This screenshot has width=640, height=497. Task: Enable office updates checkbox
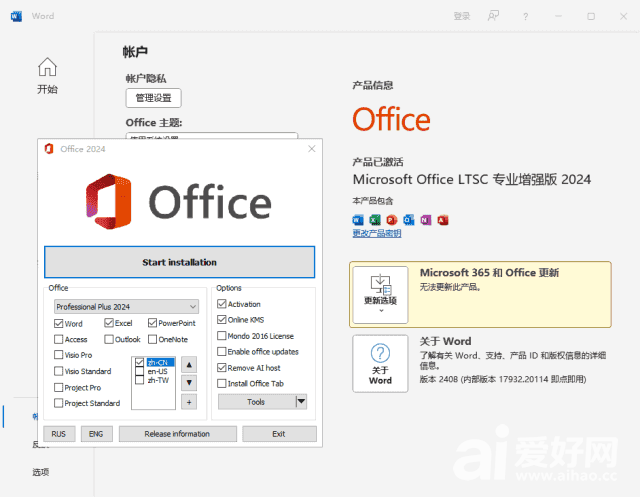pos(222,352)
